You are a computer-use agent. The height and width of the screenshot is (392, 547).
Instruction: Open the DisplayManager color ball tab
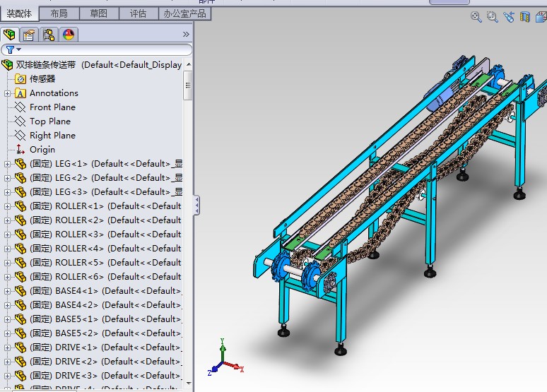69,35
